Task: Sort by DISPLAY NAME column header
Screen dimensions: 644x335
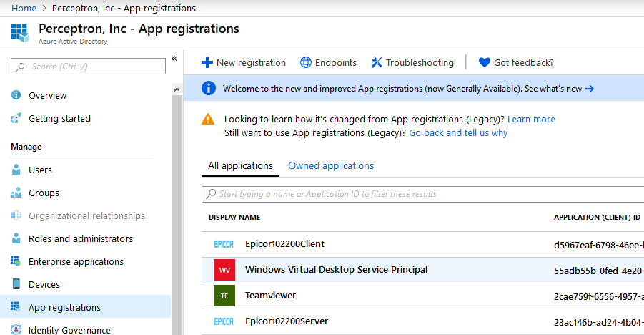Action: [x=234, y=218]
